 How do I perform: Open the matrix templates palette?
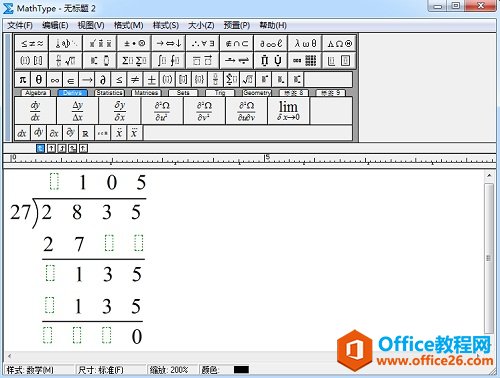click(x=305, y=60)
